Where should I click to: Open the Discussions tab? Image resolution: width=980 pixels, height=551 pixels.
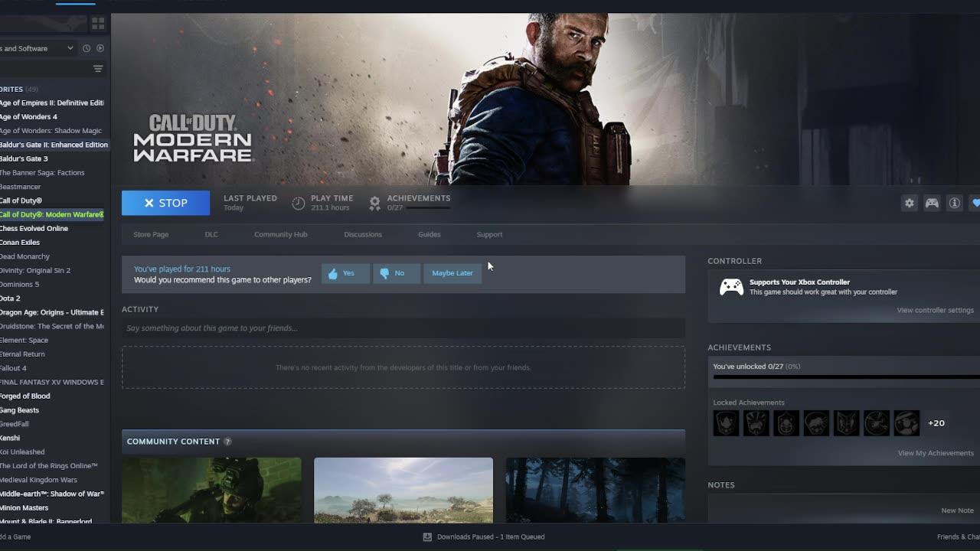click(363, 234)
